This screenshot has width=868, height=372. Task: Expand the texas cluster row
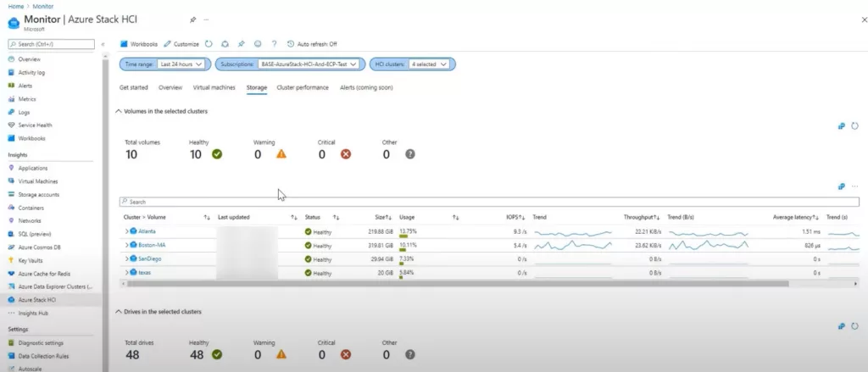pos(127,272)
